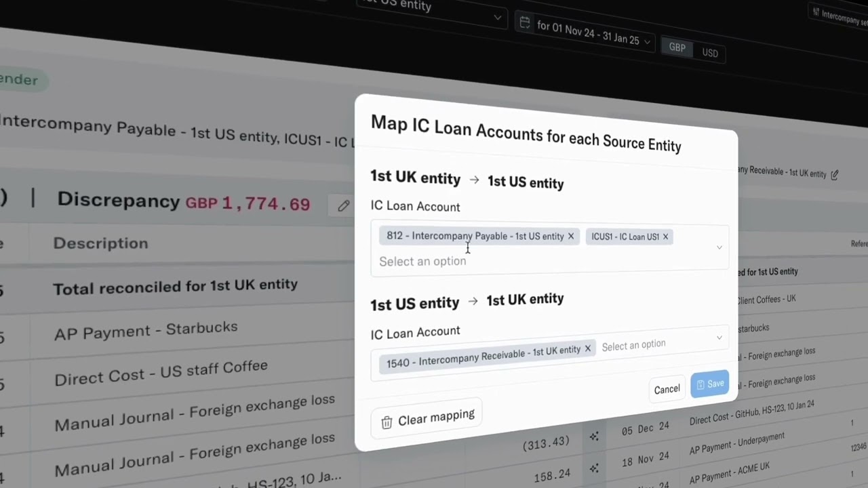Screen dimensions: 868x488
Task: Expand the second IC Loan Account dropdown chevron
Action: (x=719, y=338)
